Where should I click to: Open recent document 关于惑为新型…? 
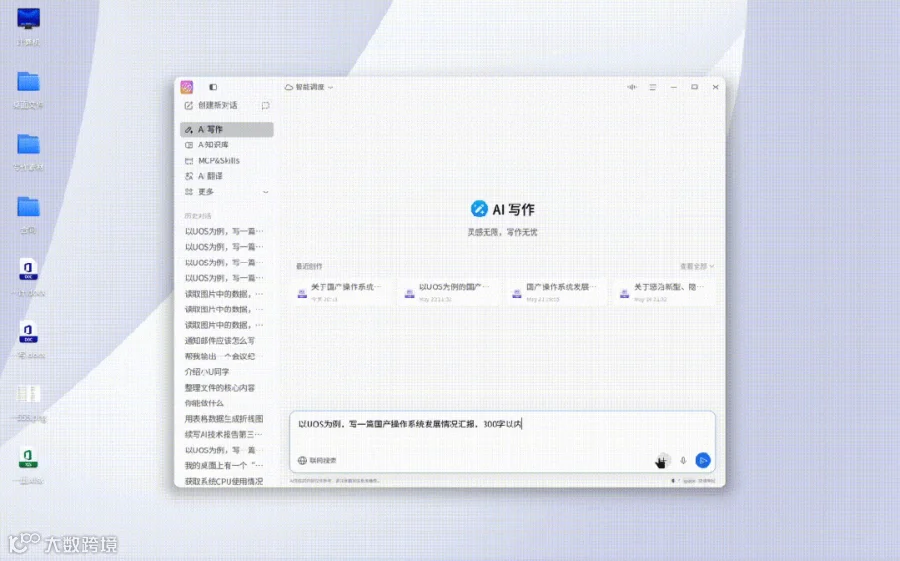click(664, 292)
